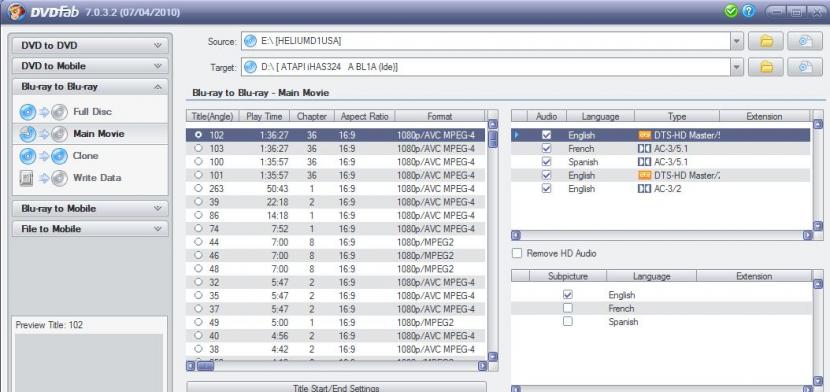Click audio list horizontal scroll left arrow
This screenshot has height=392, width=830.
pos(516,235)
